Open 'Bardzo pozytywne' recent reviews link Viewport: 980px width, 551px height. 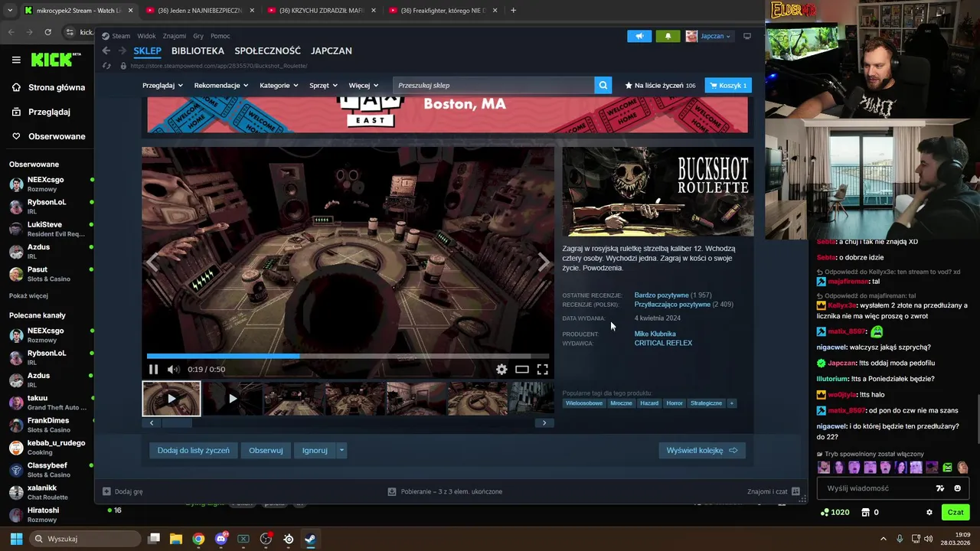661,295
